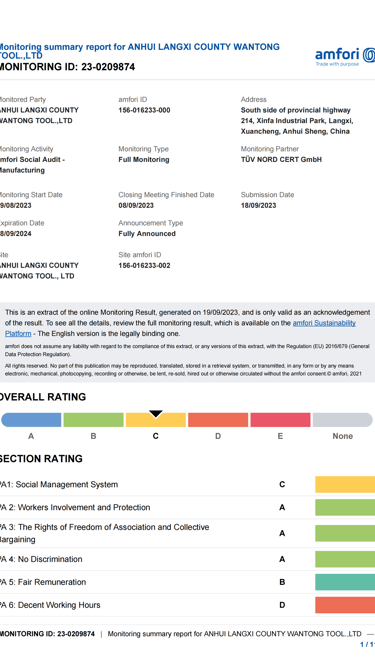Click the 'Closing Meeting Finished Date' label
This screenshot has width=375, height=660.
(x=166, y=195)
